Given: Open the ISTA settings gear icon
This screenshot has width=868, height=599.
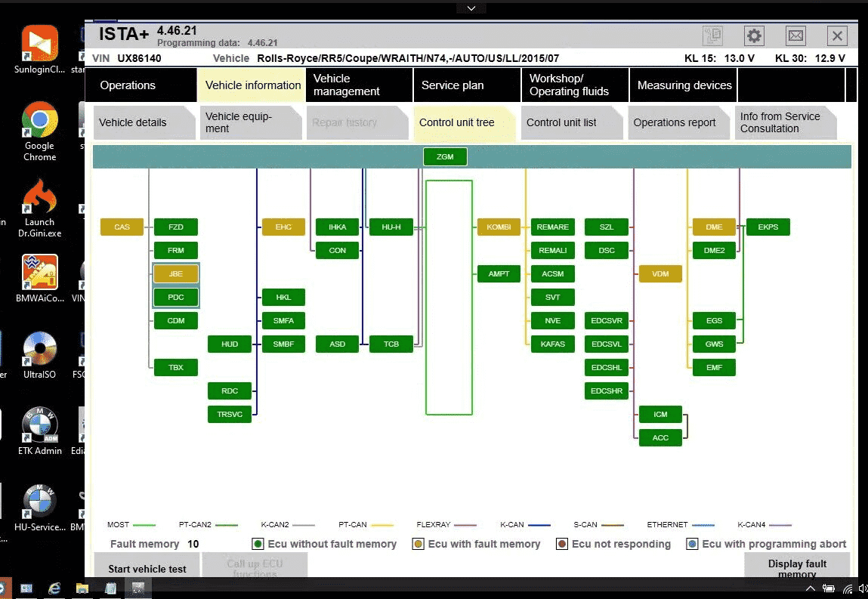Looking at the screenshot, I should [x=754, y=36].
